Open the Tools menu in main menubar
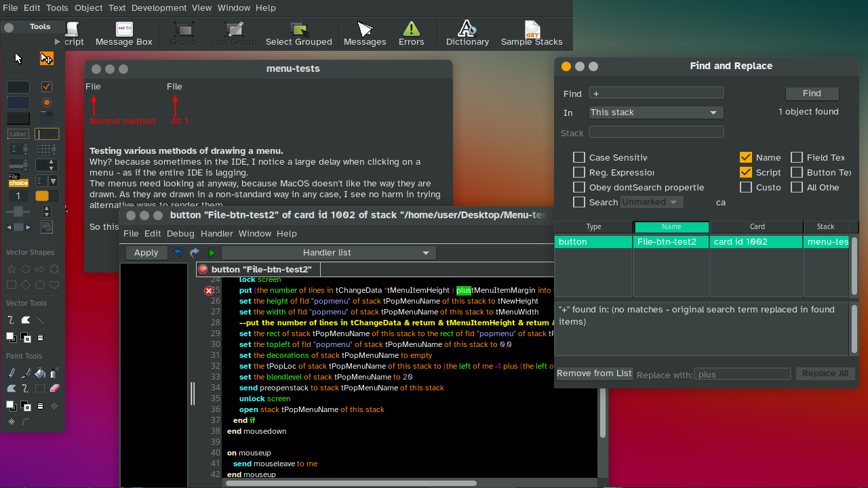 tap(57, 8)
